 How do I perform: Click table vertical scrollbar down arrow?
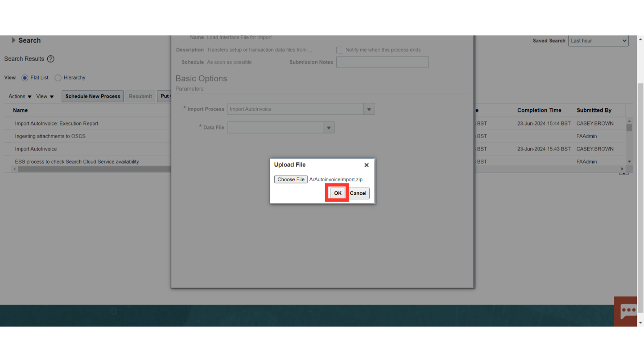tap(629, 161)
